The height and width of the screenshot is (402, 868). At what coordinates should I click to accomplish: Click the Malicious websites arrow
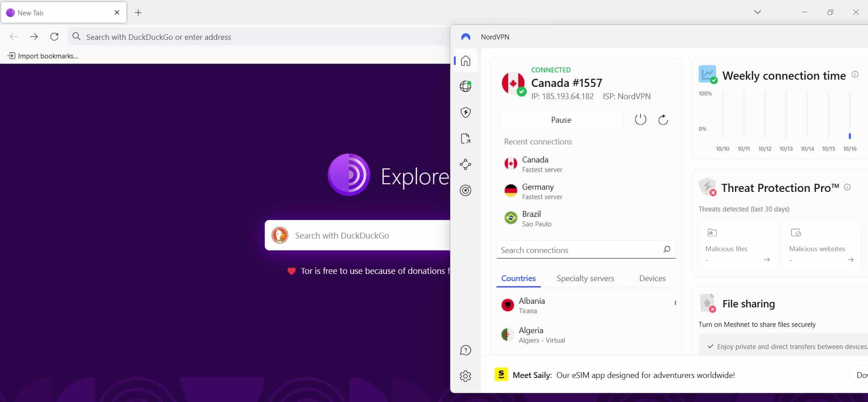point(850,259)
